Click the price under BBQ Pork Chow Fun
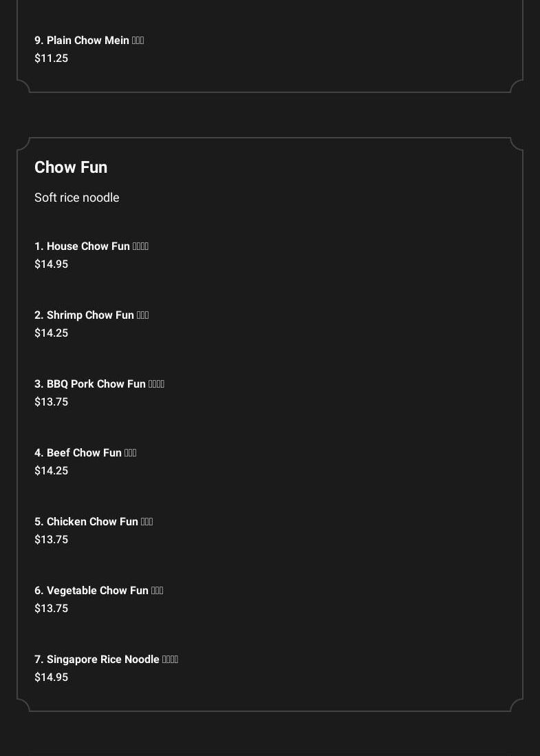 [52, 402]
